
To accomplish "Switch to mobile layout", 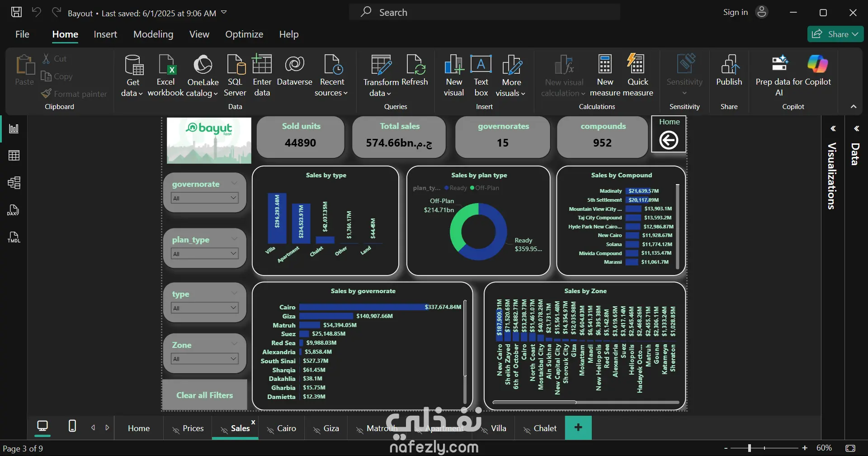I will [x=72, y=426].
